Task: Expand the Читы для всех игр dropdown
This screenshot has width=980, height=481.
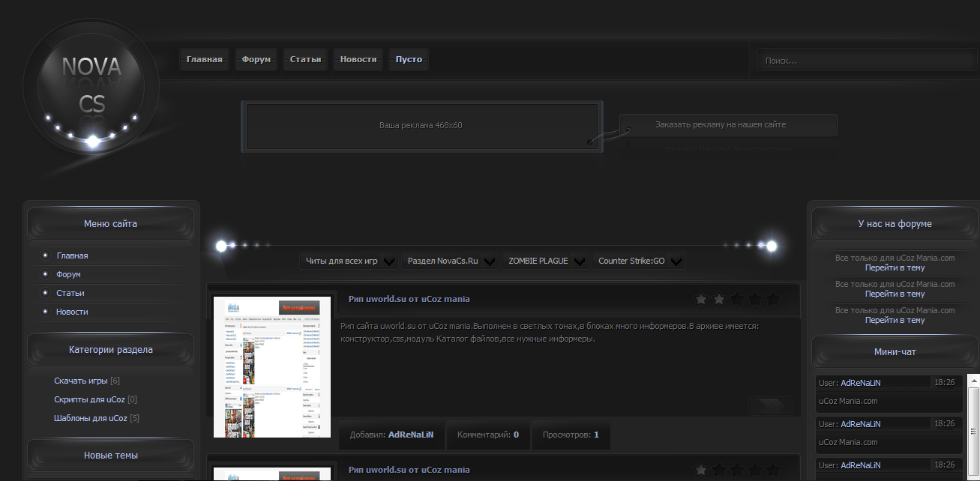Action: click(349, 261)
